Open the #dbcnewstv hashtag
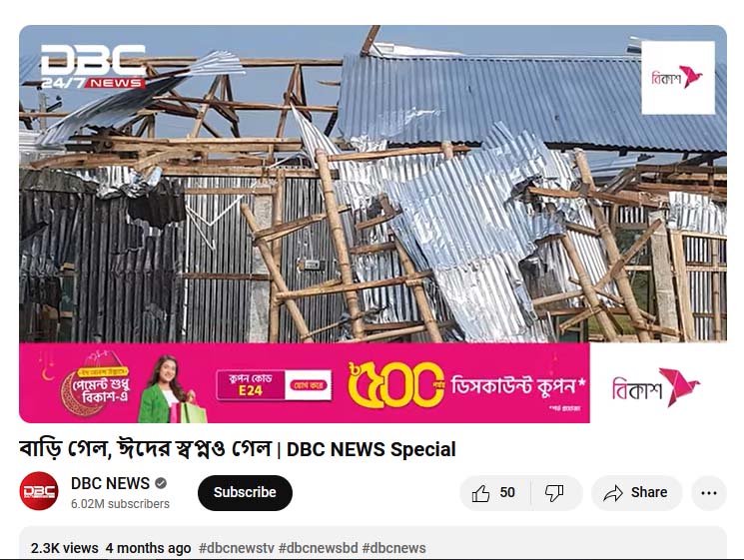Screen dimensions: 744x560 click(x=237, y=548)
